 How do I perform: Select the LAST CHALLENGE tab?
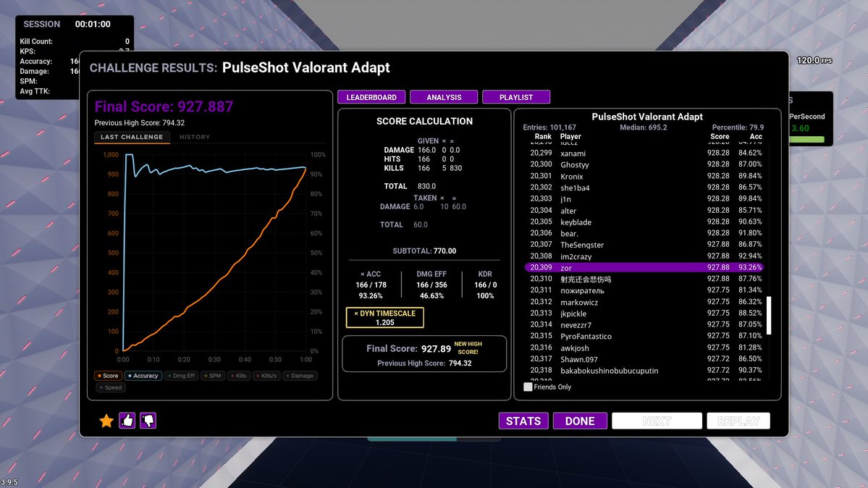(x=132, y=137)
